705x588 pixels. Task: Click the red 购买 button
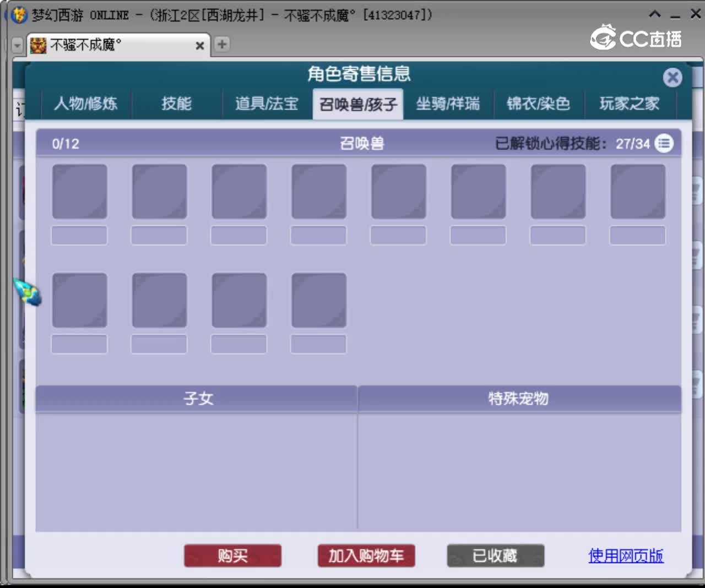pyautogui.click(x=232, y=556)
